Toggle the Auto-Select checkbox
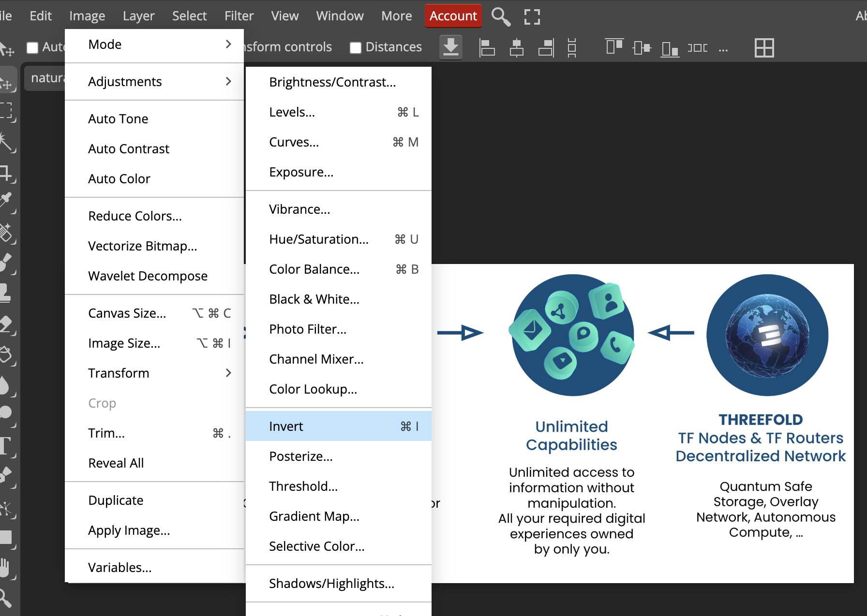This screenshot has height=616, width=867. pos(32,47)
